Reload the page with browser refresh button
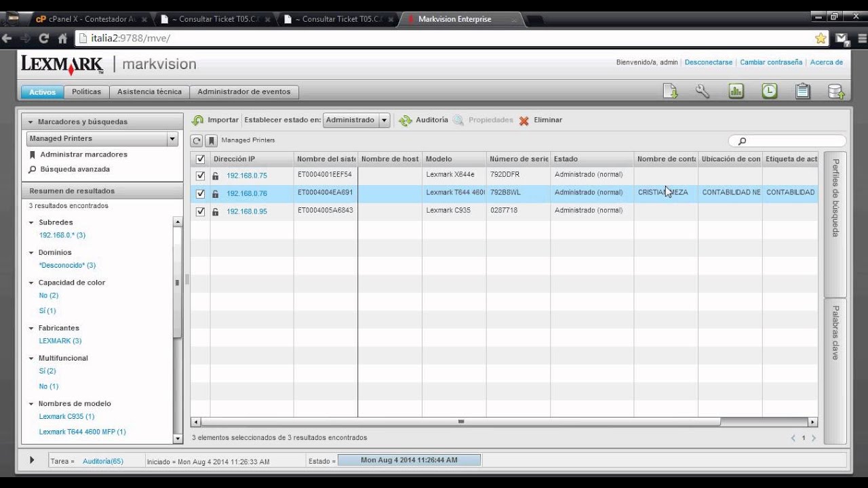The height and width of the screenshot is (488, 868). [44, 39]
